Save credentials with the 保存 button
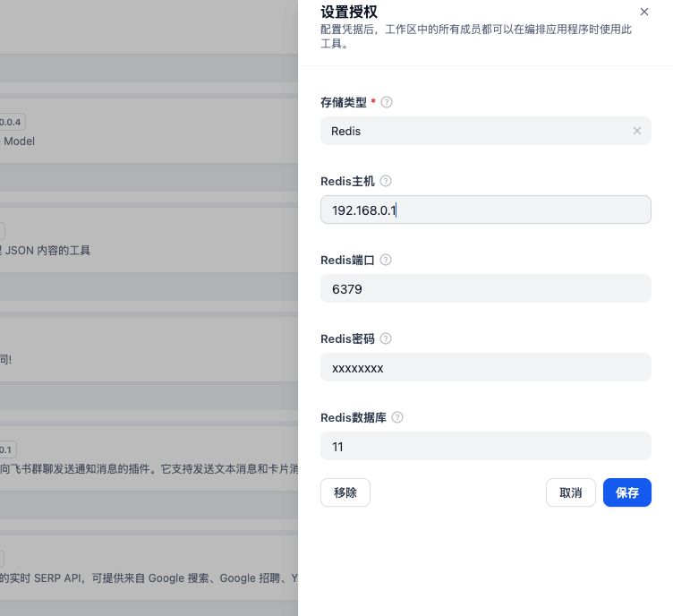673x616 pixels. 626,492
